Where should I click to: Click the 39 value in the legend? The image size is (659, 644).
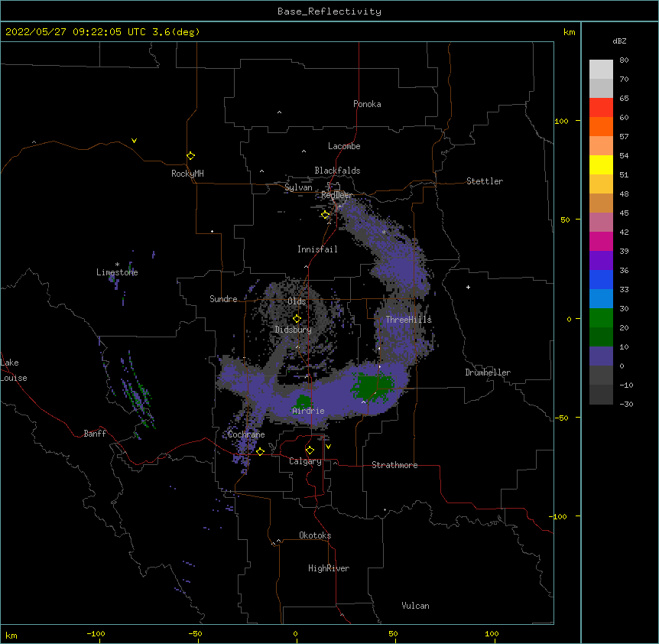624,252
